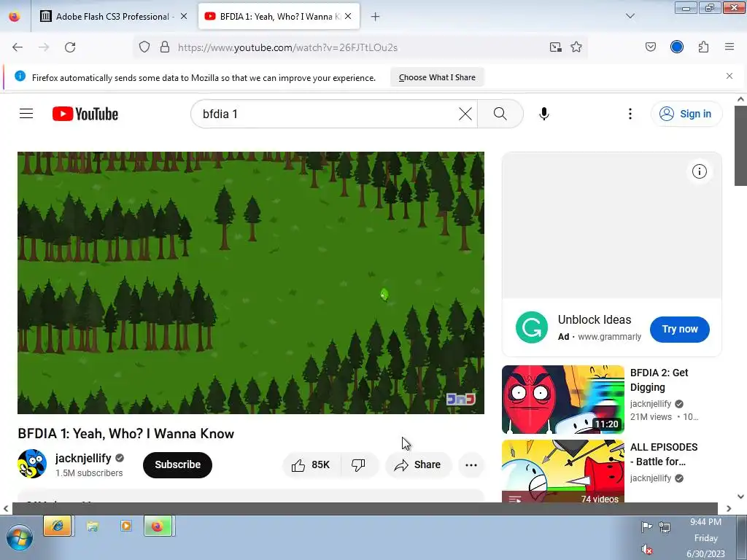This screenshot has width=747, height=560.
Task: Click Try now on Grammarly ad
Action: [x=680, y=329]
